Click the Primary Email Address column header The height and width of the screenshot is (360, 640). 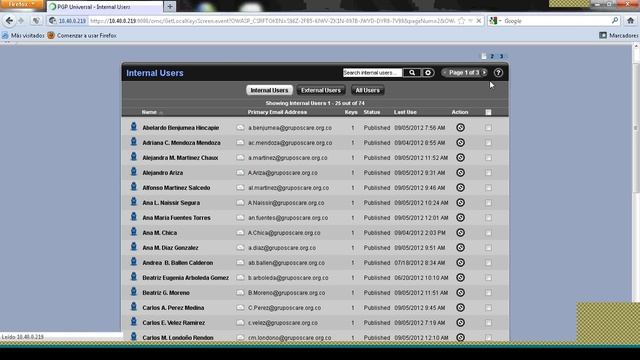(277, 112)
